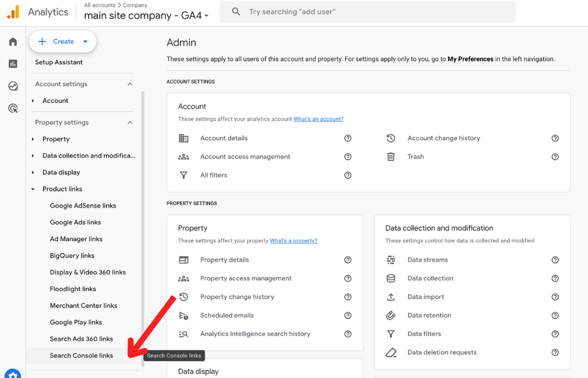588x378 pixels.
Task: Open "What's a property?" link
Action: 294,241
